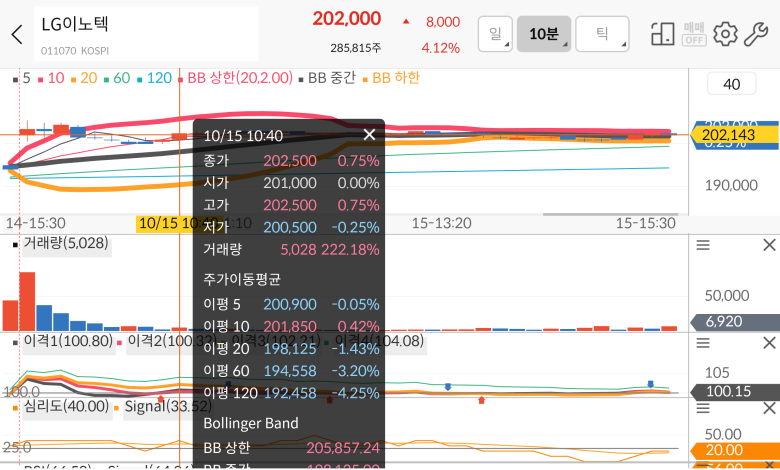Open chart settings gear icon

725,34
